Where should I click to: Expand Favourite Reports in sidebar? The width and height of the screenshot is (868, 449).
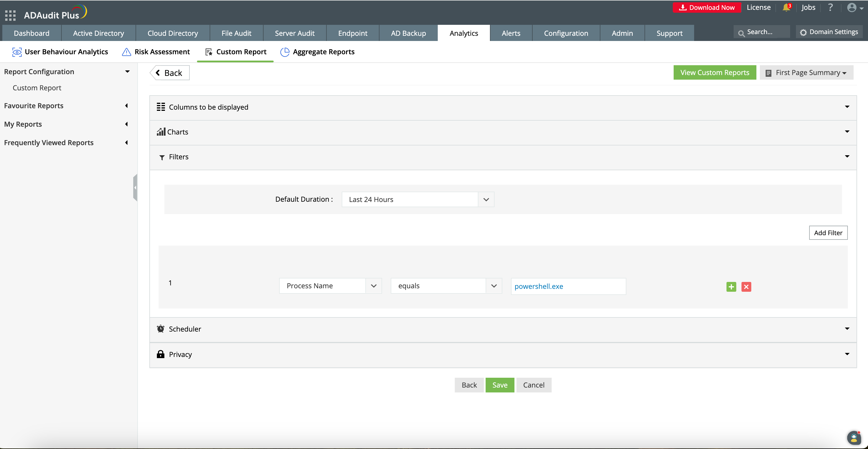point(126,106)
